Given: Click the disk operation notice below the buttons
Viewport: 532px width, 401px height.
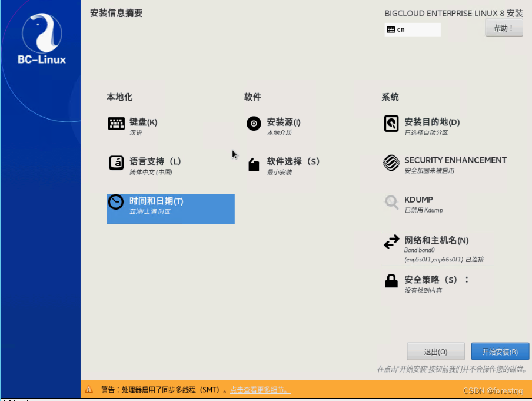Looking at the screenshot, I should tap(453, 369).
